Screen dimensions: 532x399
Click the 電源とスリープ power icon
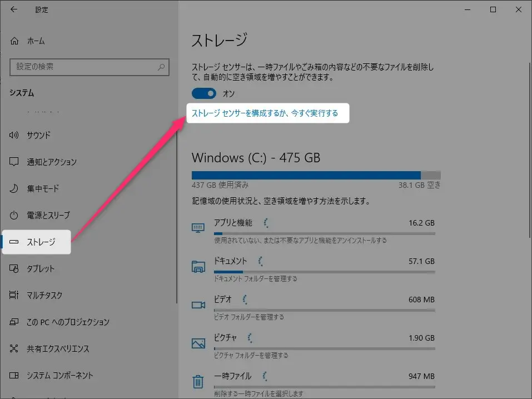[x=14, y=215]
